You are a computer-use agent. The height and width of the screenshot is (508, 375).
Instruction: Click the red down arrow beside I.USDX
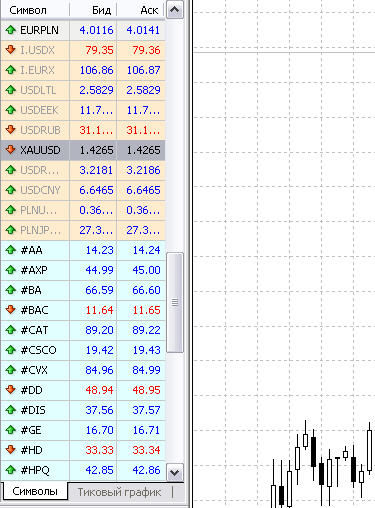tap(11, 50)
